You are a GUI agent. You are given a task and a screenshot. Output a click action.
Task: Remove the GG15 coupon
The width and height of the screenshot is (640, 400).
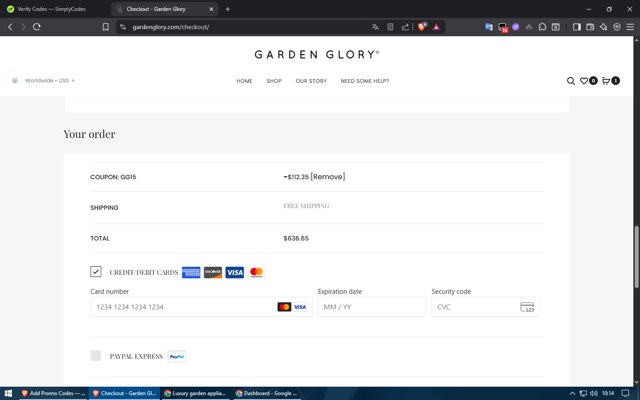[x=328, y=177]
